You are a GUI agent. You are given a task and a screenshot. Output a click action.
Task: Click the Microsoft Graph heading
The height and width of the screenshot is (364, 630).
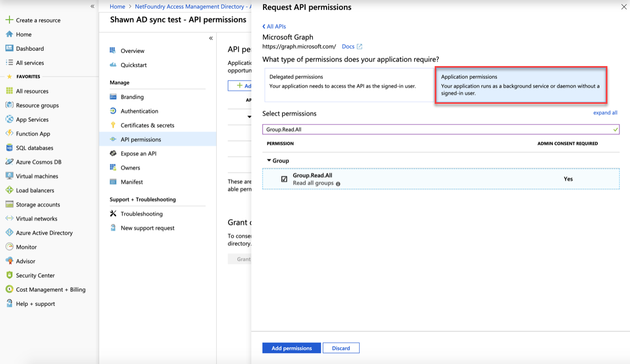tap(288, 37)
